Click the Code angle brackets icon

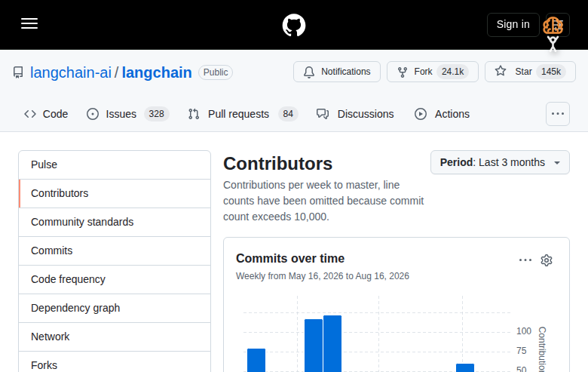click(x=30, y=114)
